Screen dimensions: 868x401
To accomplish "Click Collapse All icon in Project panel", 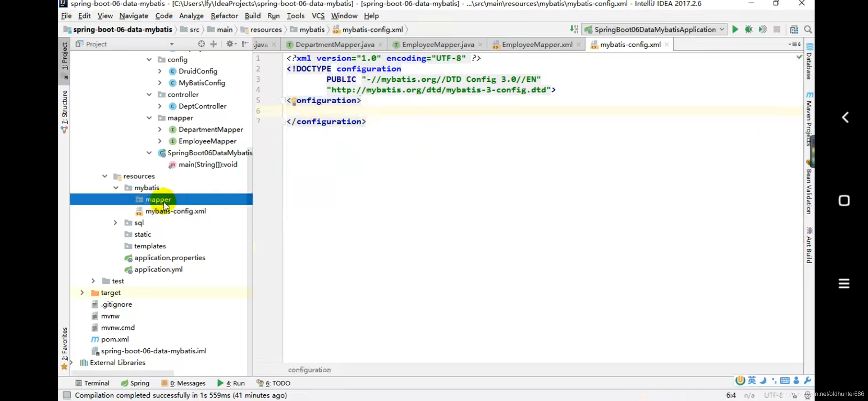I will (214, 44).
